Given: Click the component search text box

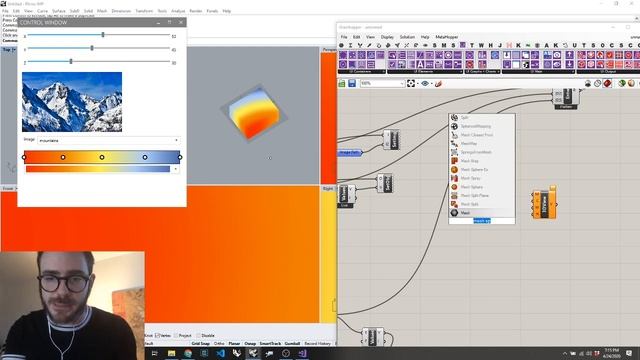Looking at the screenshot, I should pos(482,221).
